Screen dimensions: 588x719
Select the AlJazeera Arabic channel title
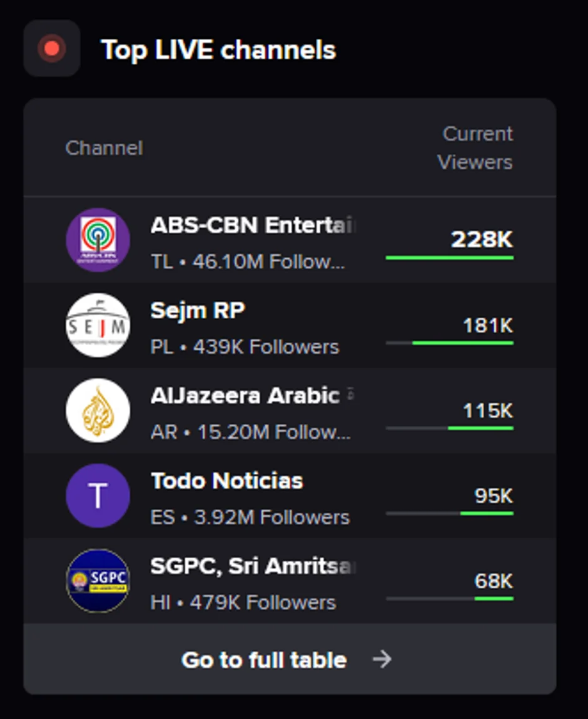pyautogui.click(x=245, y=395)
